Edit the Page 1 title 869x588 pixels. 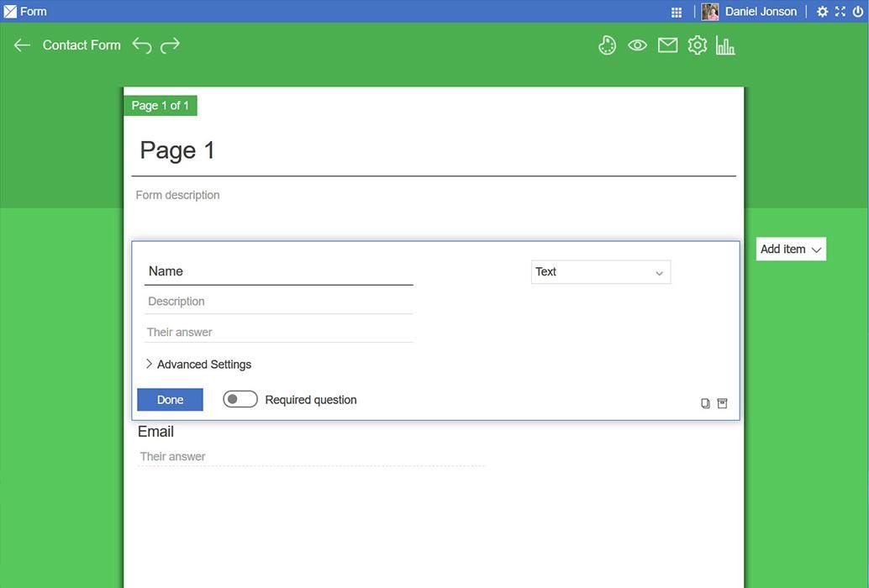(x=177, y=150)
